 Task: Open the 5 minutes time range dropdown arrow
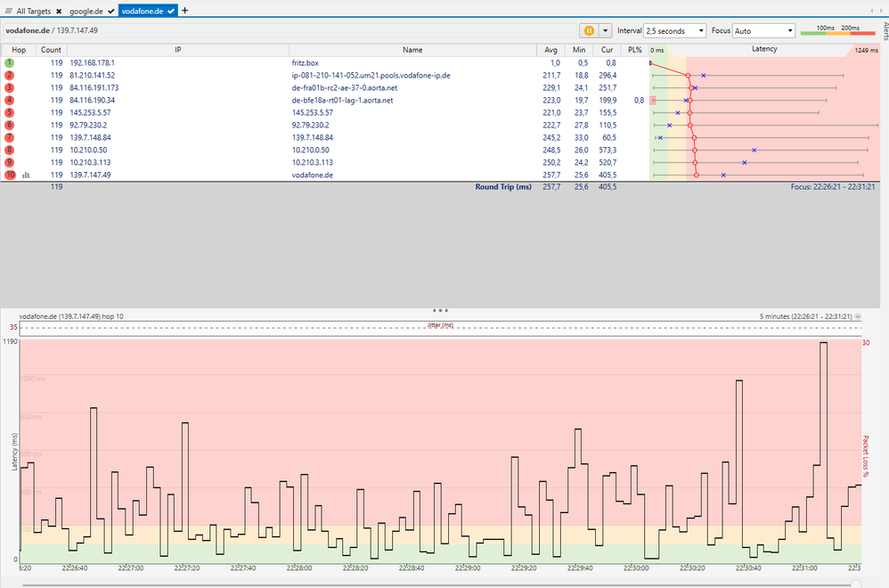pos(858,316)
